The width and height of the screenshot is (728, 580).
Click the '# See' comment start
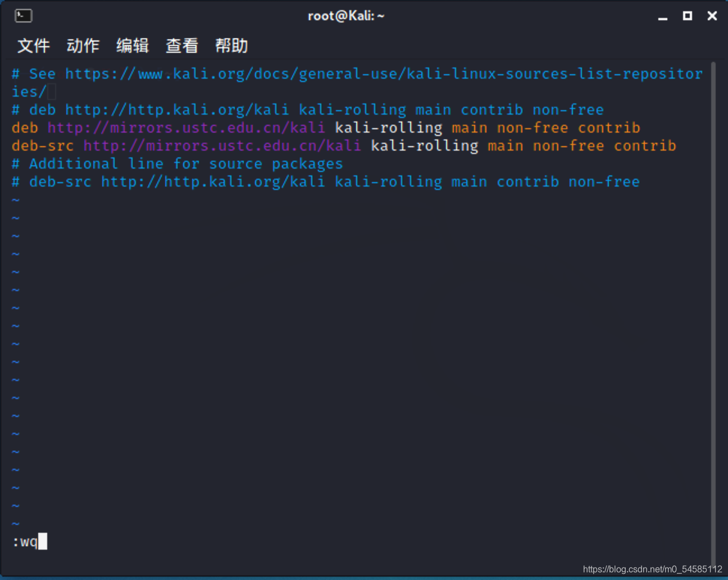pyautogui.click(x=34, y=74)
